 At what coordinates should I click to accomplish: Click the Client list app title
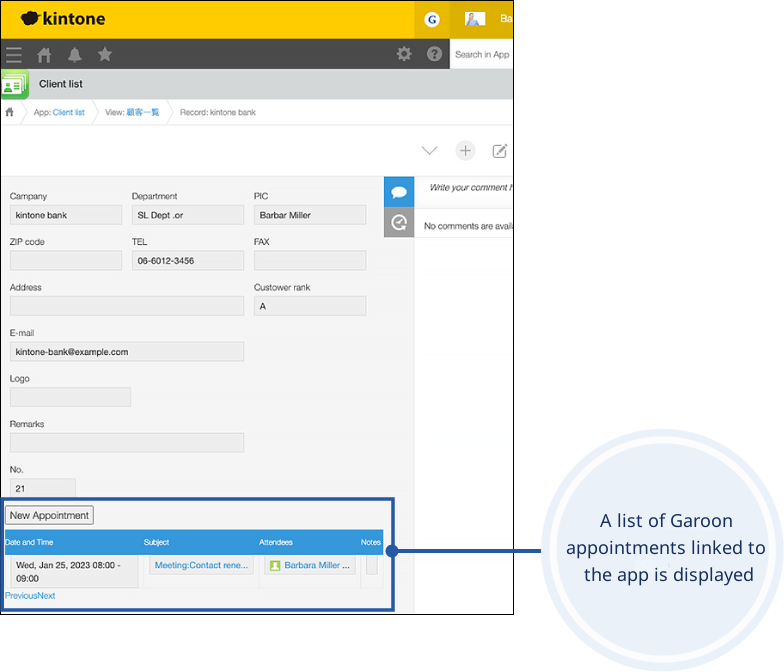61,84
